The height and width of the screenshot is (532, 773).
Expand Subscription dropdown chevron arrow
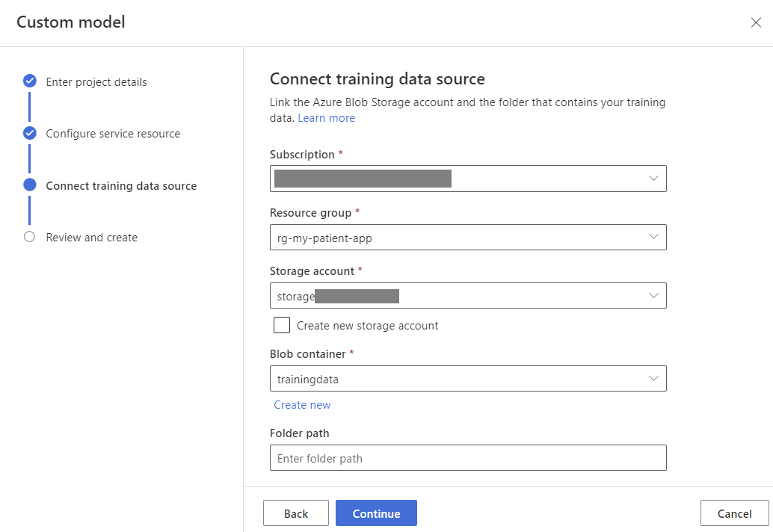point(653,179)
